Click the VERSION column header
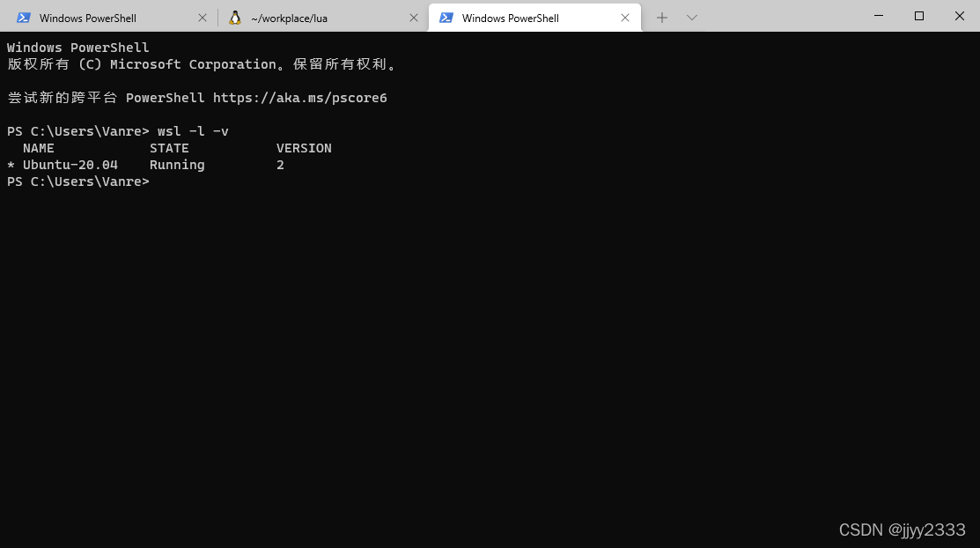 (x=304, y=148)
